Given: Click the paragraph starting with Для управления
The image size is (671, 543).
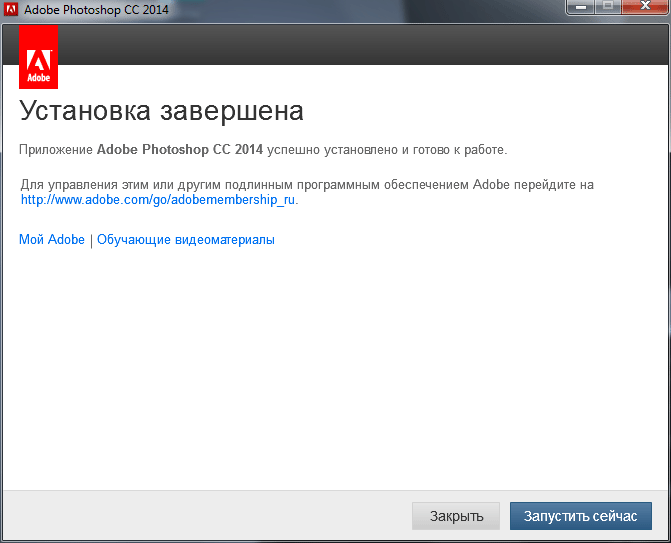Looking at the screenshot, I should (x=300, y=185).
